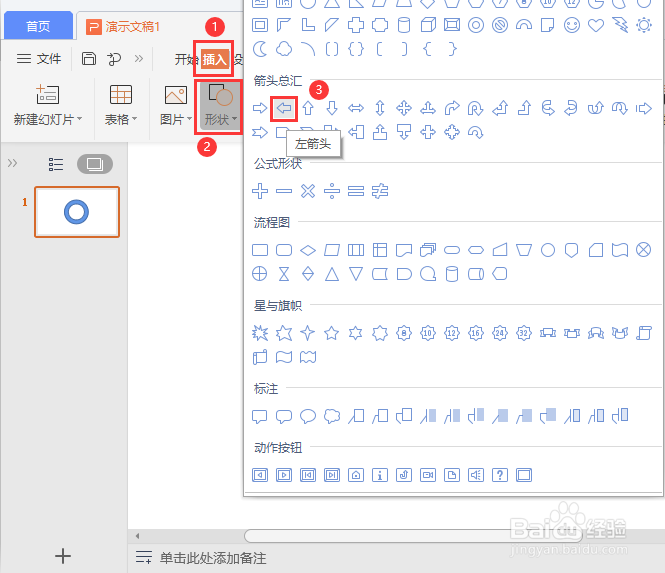665x573 pixels.
Task: Insert the Sound action button
Action: point(476,475)
